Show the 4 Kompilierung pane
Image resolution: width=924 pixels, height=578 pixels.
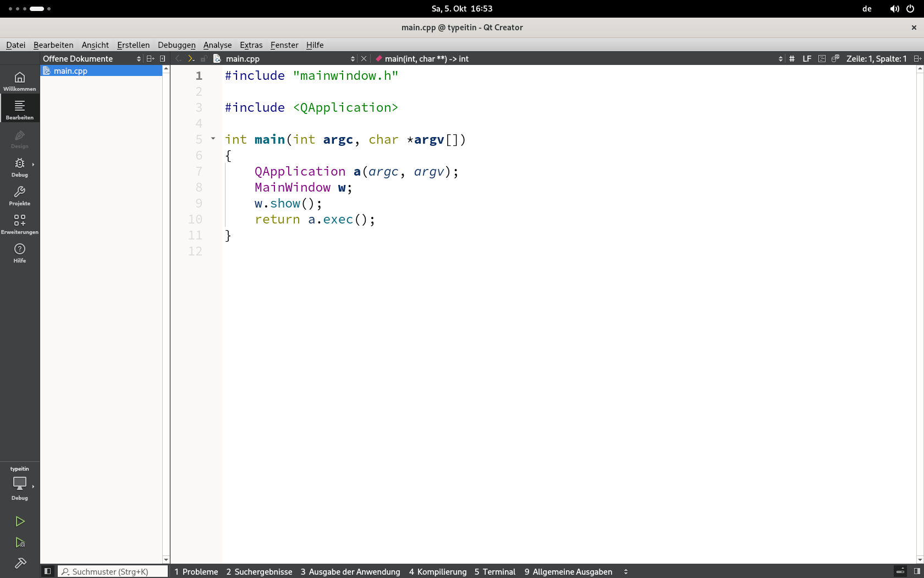click(x=438, y=571)
